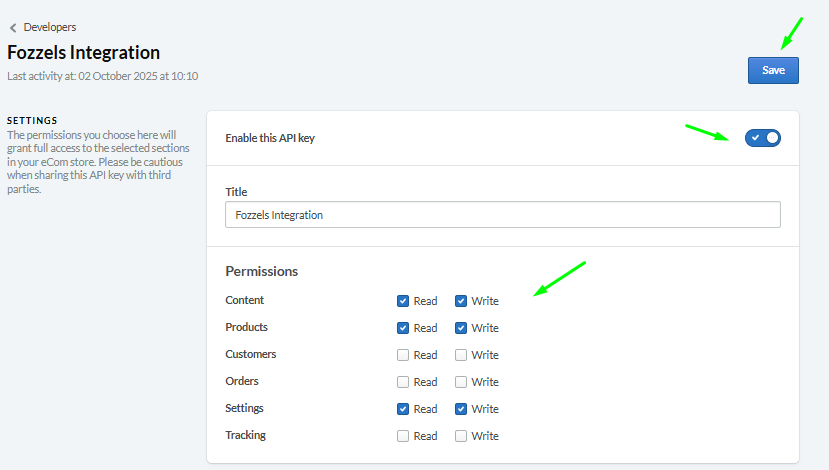Enable Customers Write permission
829x470 pixels.
click(461, 355)
